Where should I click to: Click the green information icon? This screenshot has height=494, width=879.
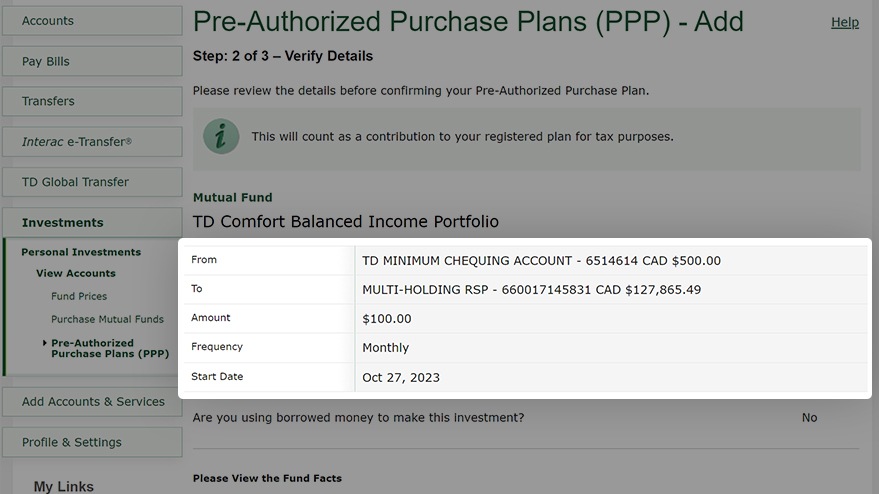221,136
